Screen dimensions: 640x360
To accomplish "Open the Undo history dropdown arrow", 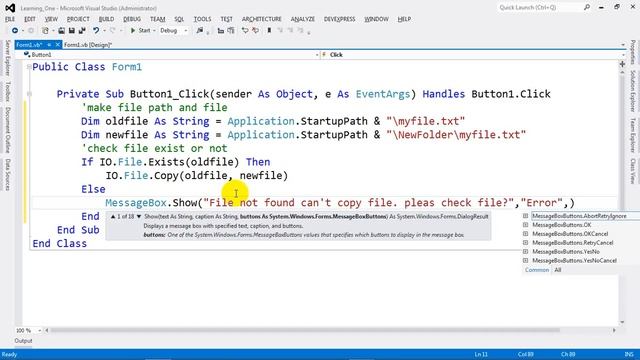I will (x=104, y=31).
